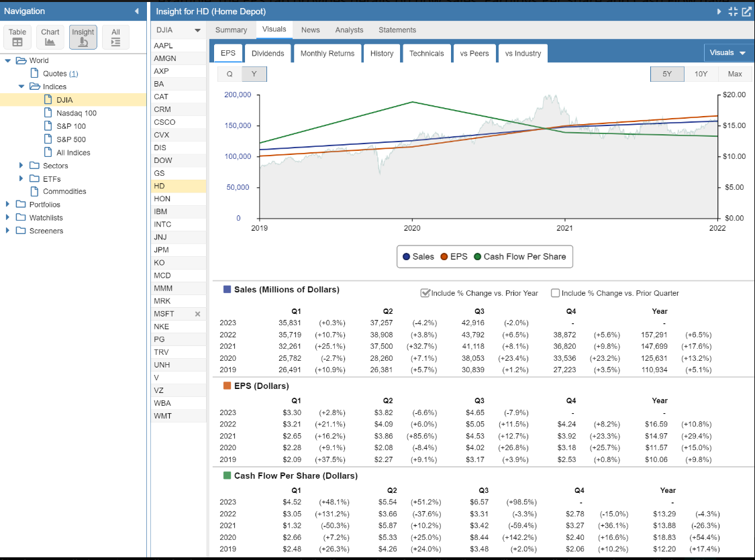The image size is (755, 560).
Task: Click the blue Sales color square
Action: tap(228, 290)
